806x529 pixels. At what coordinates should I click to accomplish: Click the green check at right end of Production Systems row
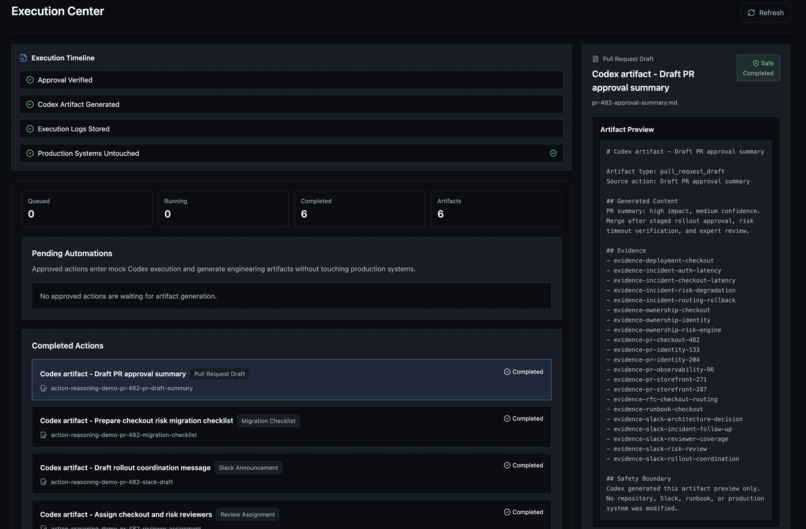pyautogui.click(x=553, y=153)
